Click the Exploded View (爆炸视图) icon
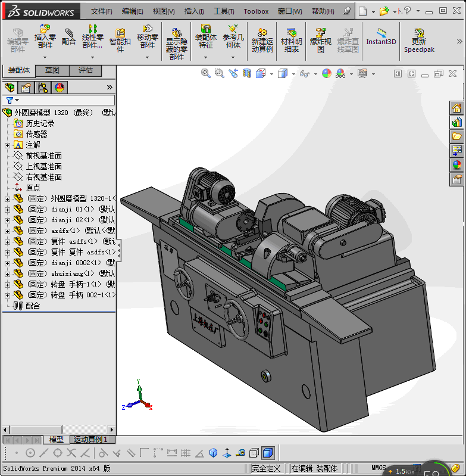The width and height of the screenshot is (466, 476). point(320,40)
